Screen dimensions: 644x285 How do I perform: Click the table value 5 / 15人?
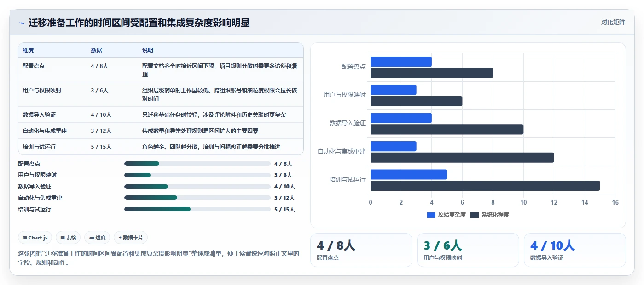[x=101, y=147]
